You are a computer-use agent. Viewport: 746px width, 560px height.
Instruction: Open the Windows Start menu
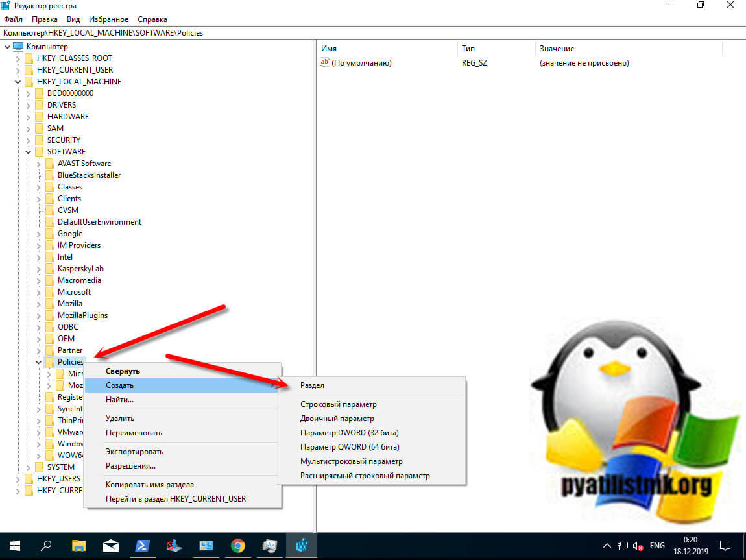pyautogui.click(x=14, y=546)
